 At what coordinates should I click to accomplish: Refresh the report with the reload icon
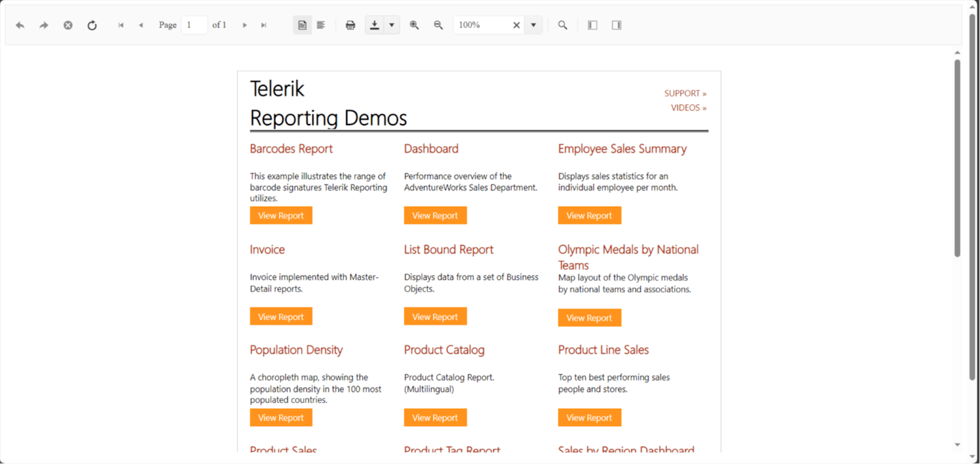pos(92,25)
